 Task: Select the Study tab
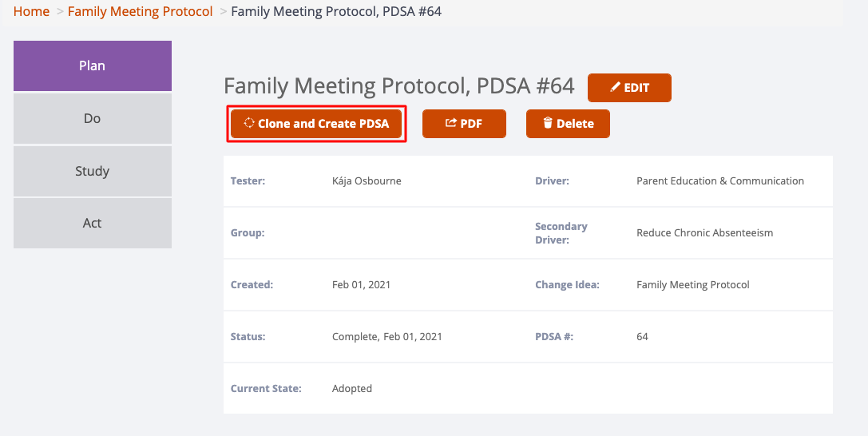click(x=93, y=171)
